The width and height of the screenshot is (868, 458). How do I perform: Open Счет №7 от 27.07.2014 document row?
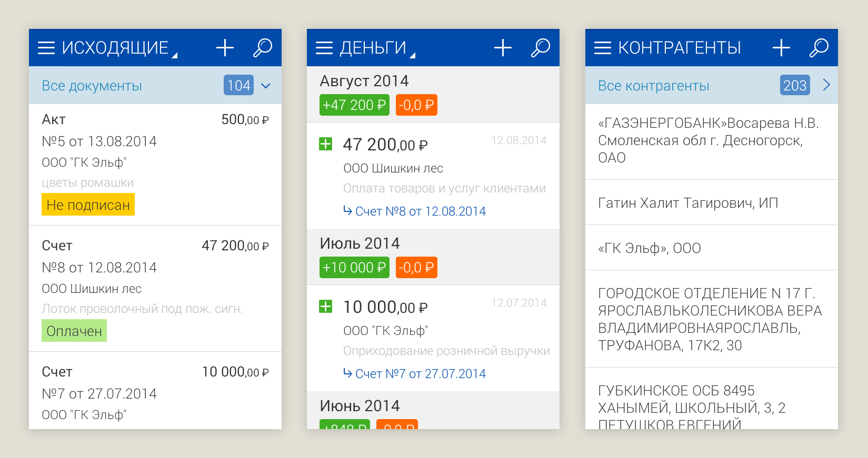point(155,391)
